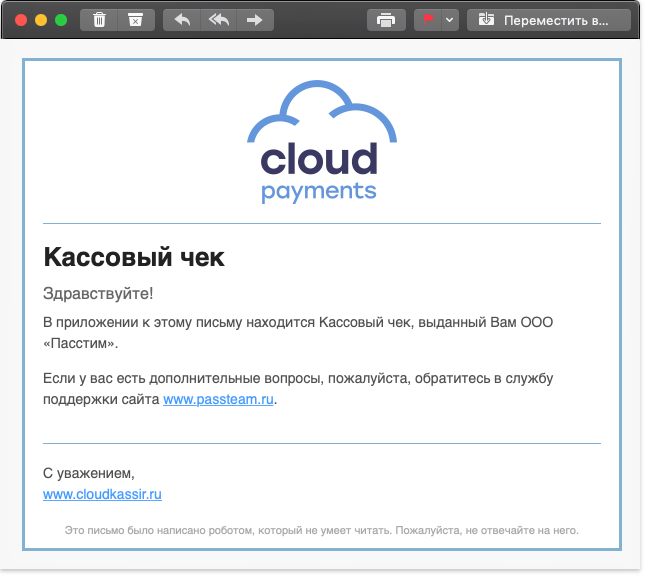
Task: Flag the message with red flag
Action: tap(428, 20)
